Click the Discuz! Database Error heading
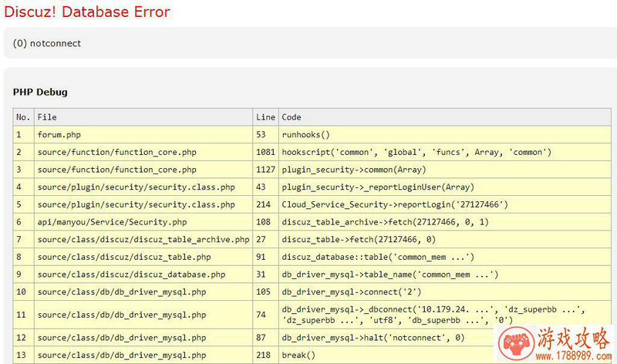The height and width of the screenshot is (364, 617). pyautogui.click(x=86, y=12)
